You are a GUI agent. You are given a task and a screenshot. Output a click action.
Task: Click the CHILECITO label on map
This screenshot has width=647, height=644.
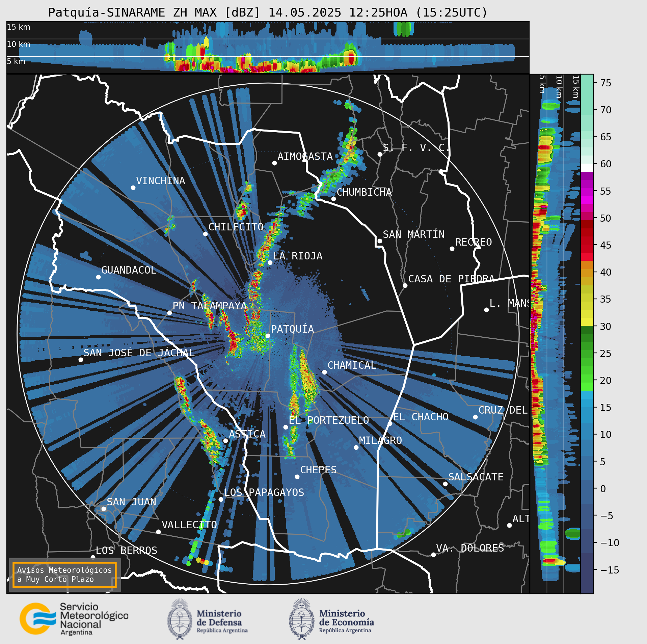(236, 227)
